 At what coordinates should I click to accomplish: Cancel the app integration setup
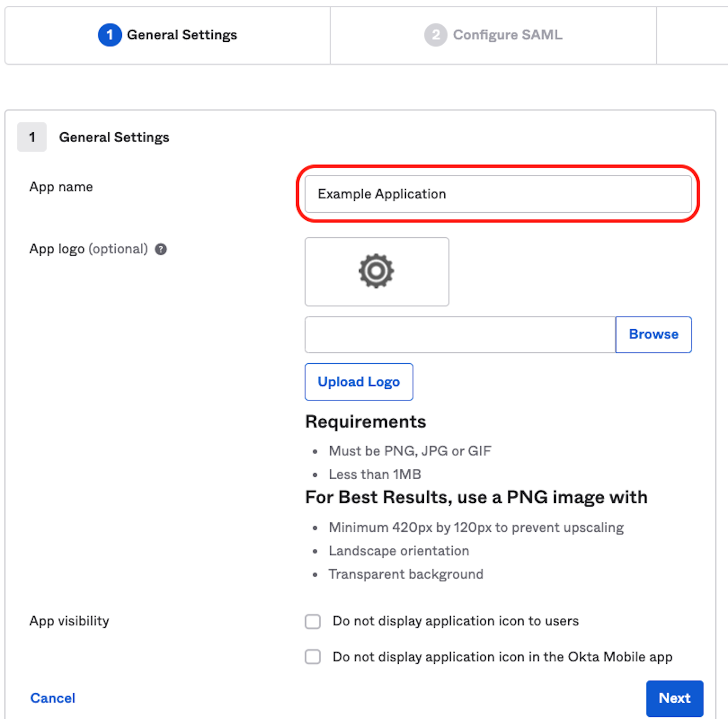click(53, 698)
